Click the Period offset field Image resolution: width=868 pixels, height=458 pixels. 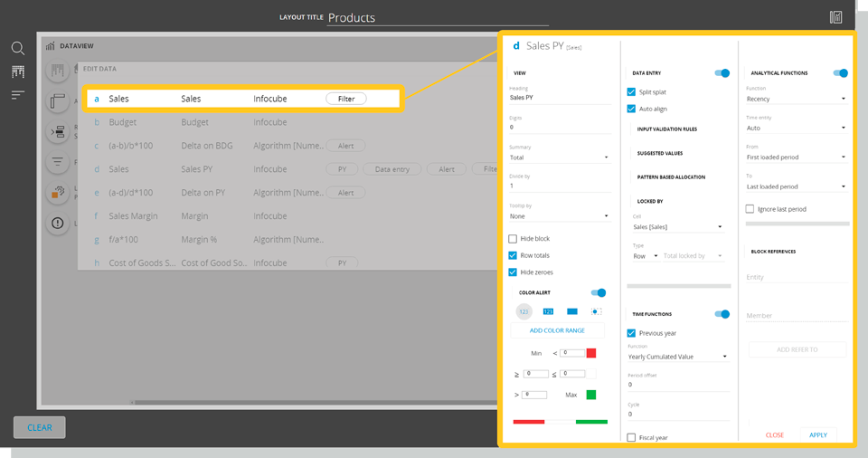tap(678, 385)
